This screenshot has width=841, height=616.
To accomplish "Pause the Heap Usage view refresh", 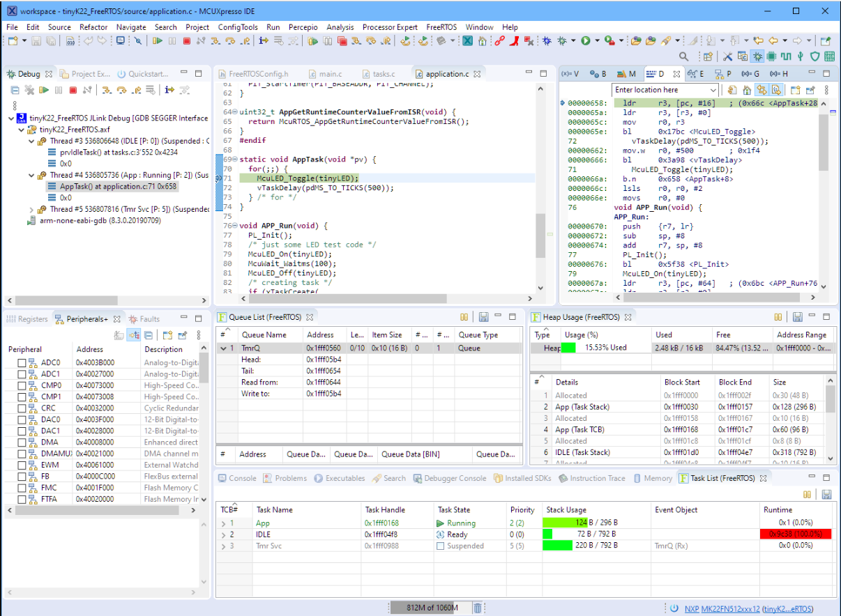I will [779, 317].
